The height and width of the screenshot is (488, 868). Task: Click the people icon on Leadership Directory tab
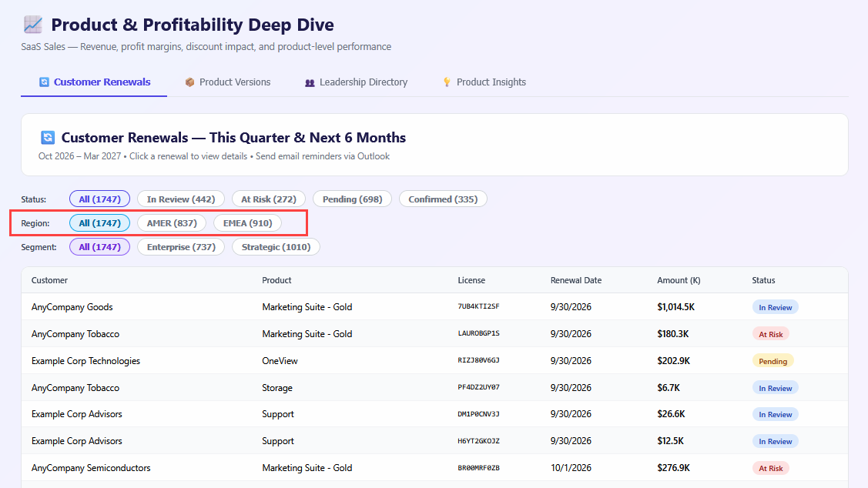pyautogui.click(x=310, y=82)
